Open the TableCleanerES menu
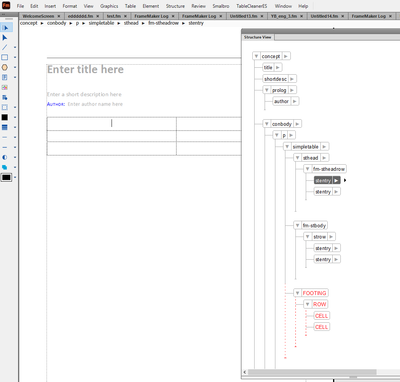 click(x=252, y=6)
